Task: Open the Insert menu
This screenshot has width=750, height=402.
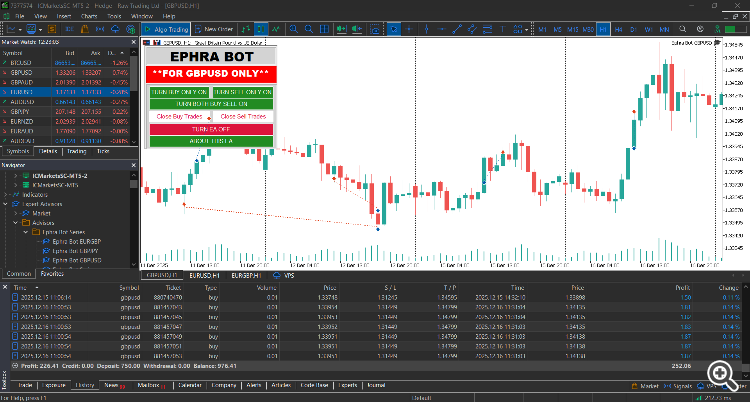Action: coord(64,16)
